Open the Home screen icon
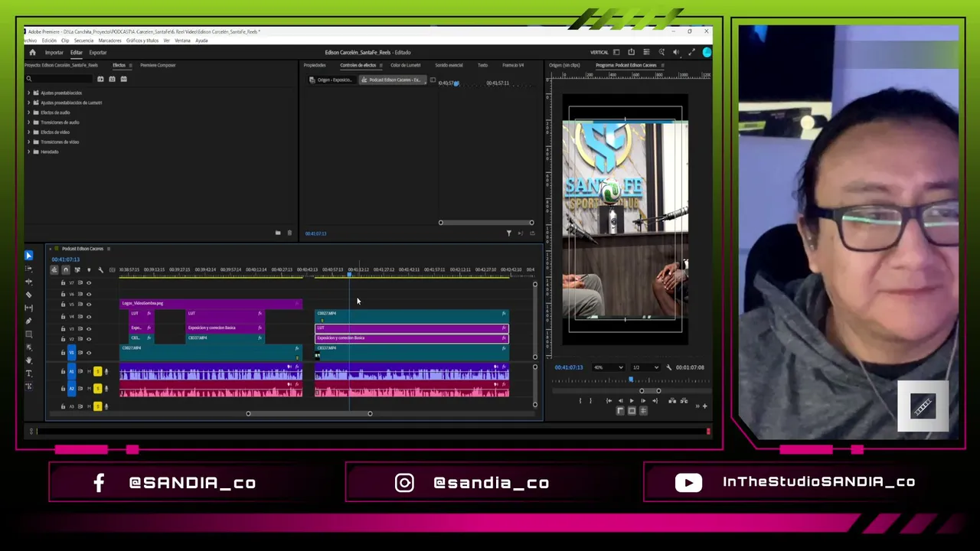This screenshot has height=551, width=980. pyautogui.click(x=32, y=53)
